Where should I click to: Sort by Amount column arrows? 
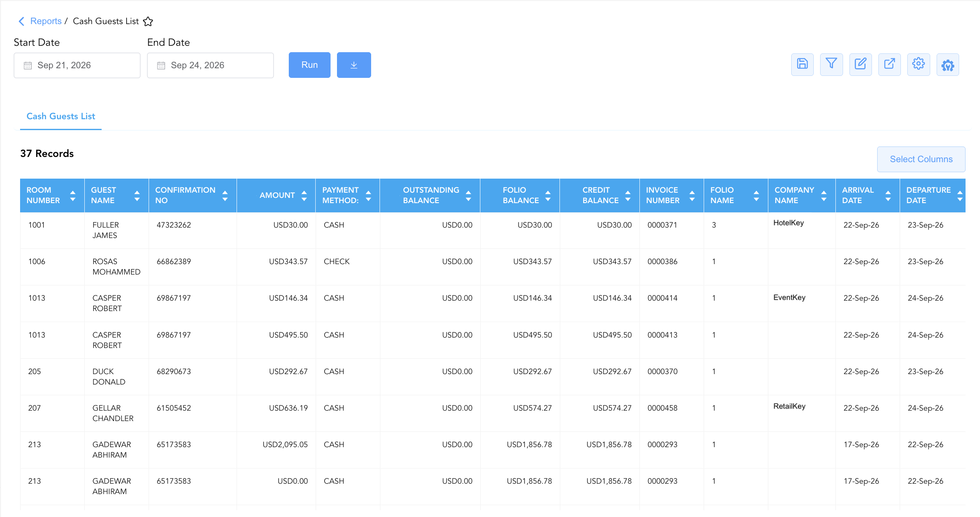point(304,195)
